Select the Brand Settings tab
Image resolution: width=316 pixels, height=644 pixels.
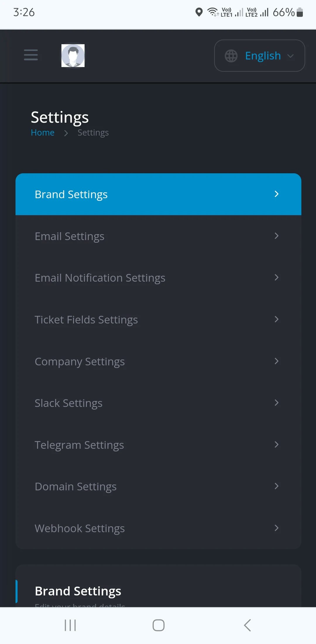[x=158, y=194]
